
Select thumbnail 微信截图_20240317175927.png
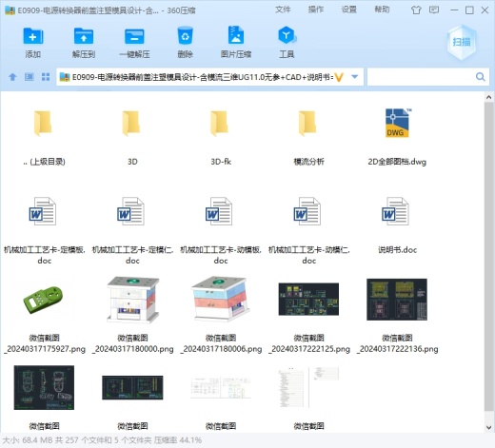point(43,300)
